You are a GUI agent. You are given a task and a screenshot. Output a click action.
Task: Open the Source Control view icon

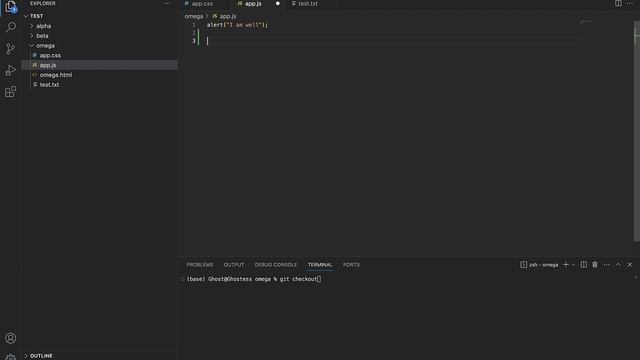[11, 49]
